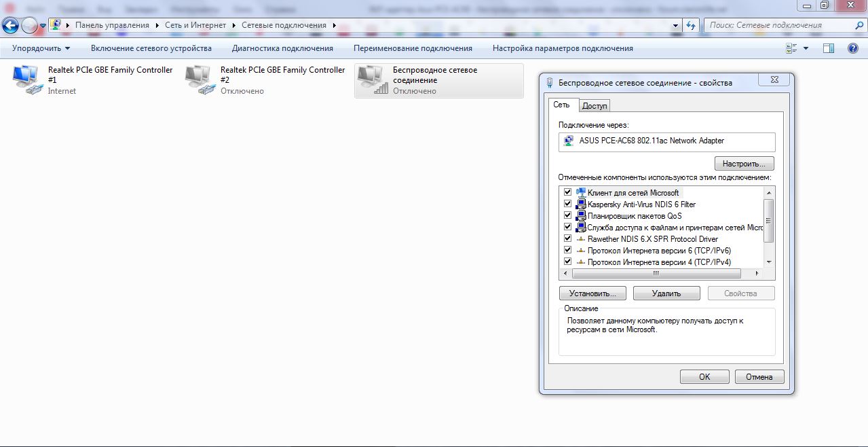Toggle the preview pane icon
The image size is (868, 447).
pyautogui.click(x=828, y=48)
